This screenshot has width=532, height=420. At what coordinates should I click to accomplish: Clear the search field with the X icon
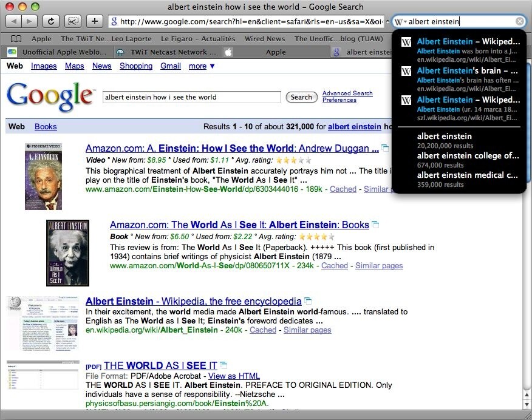[x=519, y=21]
